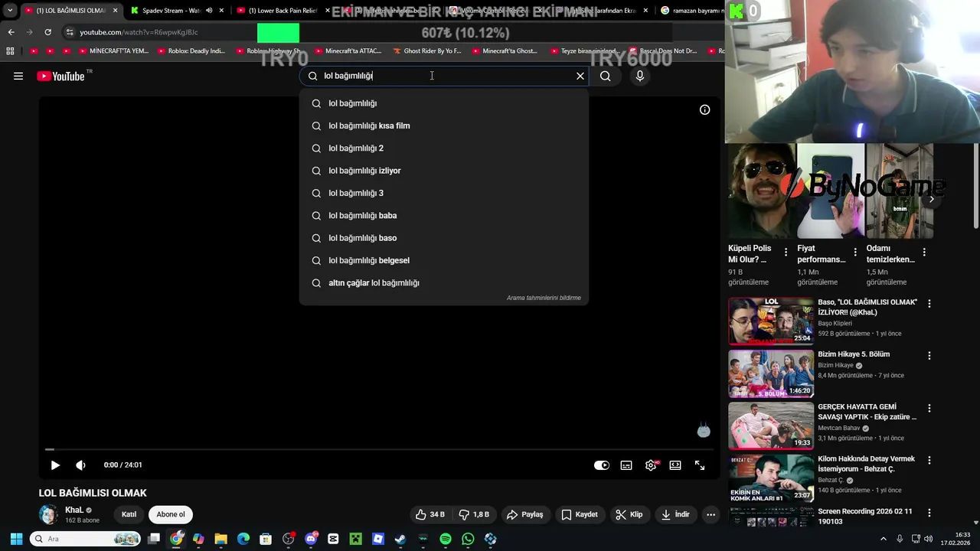Play the video
Viewport: 980px width, 551px height.
coord(55,465)
